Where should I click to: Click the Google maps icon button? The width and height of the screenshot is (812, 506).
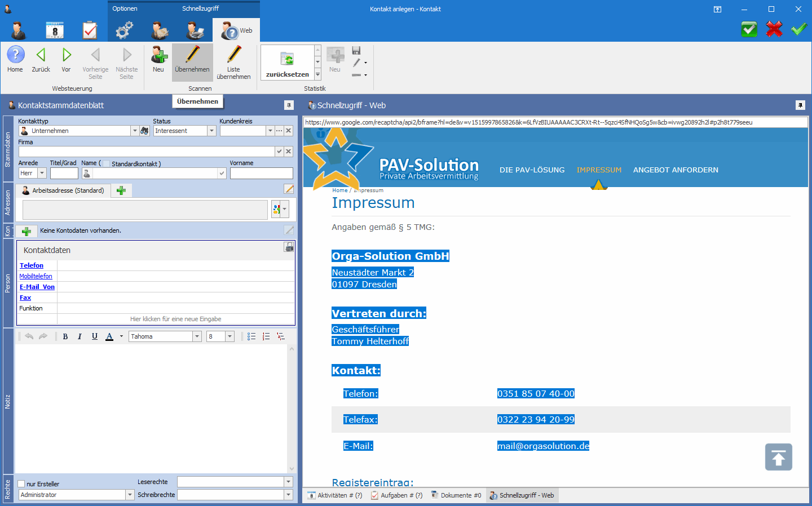[276, 210]
